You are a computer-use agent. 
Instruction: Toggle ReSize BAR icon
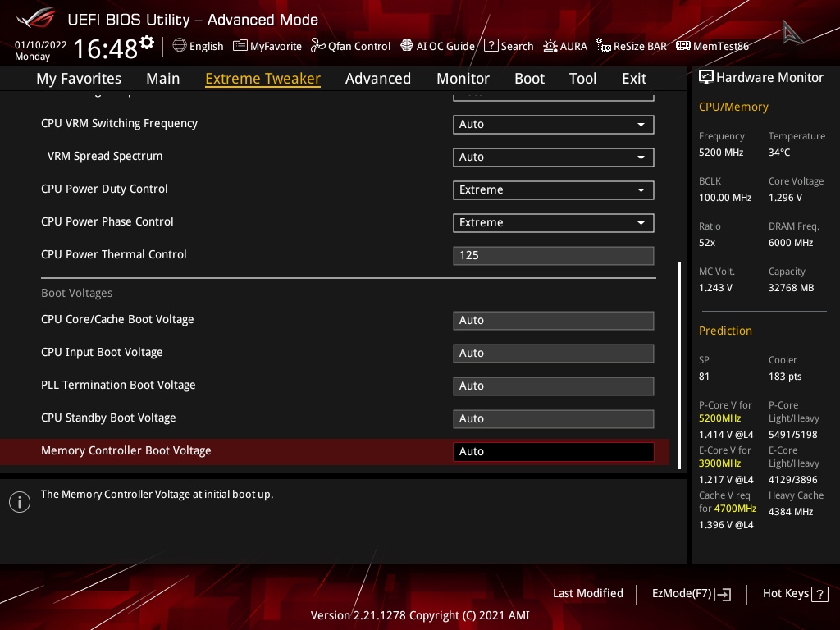coord(604,46)
